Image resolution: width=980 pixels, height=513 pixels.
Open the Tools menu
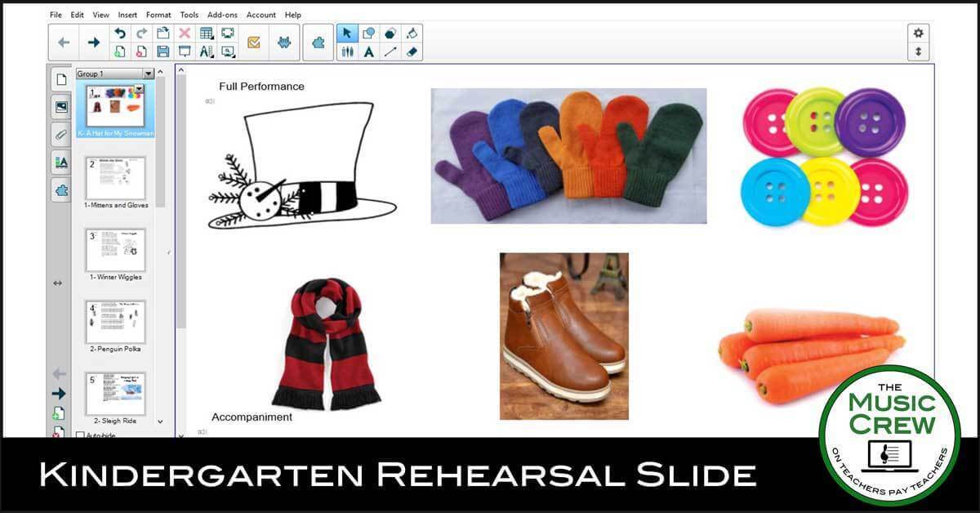[x=189, y=15]
